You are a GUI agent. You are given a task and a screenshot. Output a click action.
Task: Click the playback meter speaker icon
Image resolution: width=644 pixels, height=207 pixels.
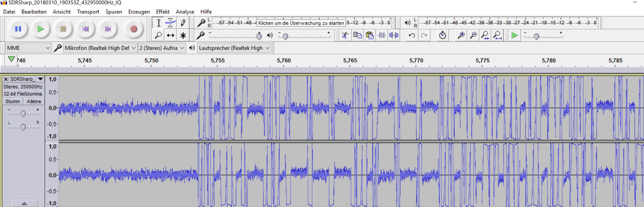[408, 23]
